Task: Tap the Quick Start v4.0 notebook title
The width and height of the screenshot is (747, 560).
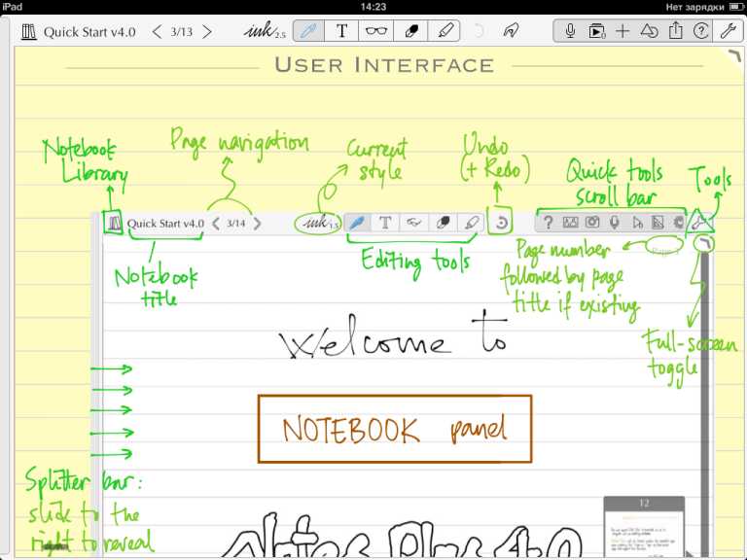Action: [x=89, y=32]
